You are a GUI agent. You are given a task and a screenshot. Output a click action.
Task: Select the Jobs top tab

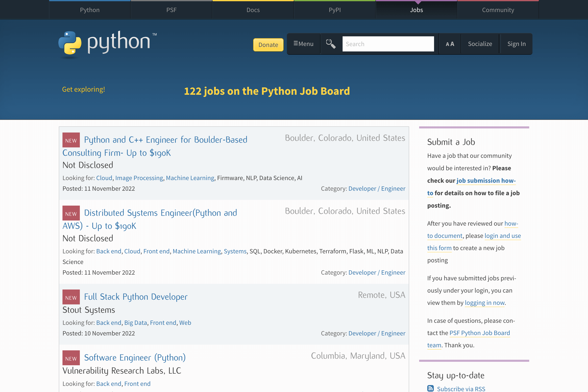tap(416, 10)
